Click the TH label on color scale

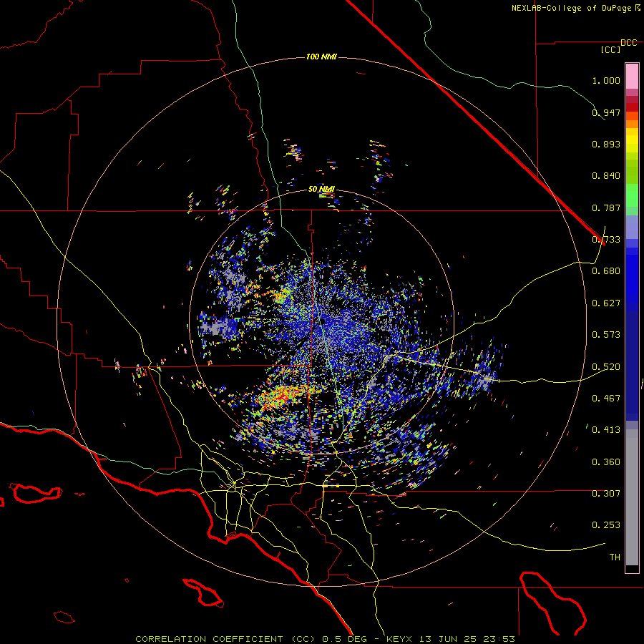[x=615, y=557]
